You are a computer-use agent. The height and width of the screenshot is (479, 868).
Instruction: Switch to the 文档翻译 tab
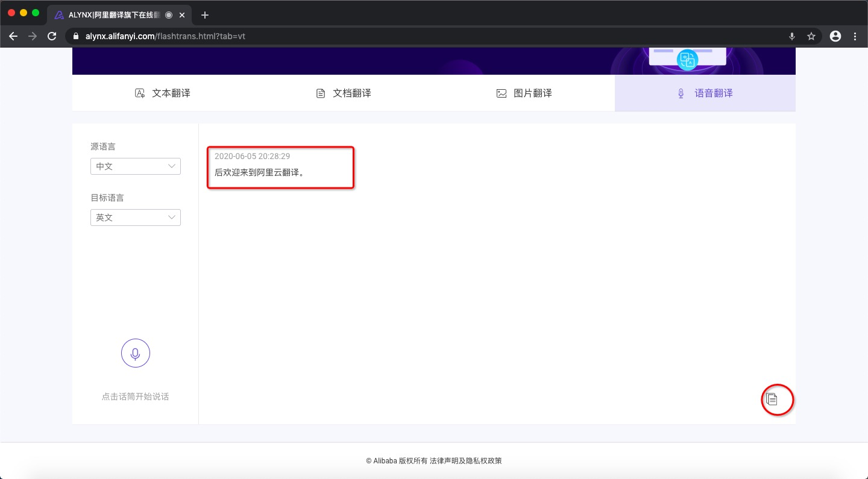pyautogui.click(x=344, y=93)
